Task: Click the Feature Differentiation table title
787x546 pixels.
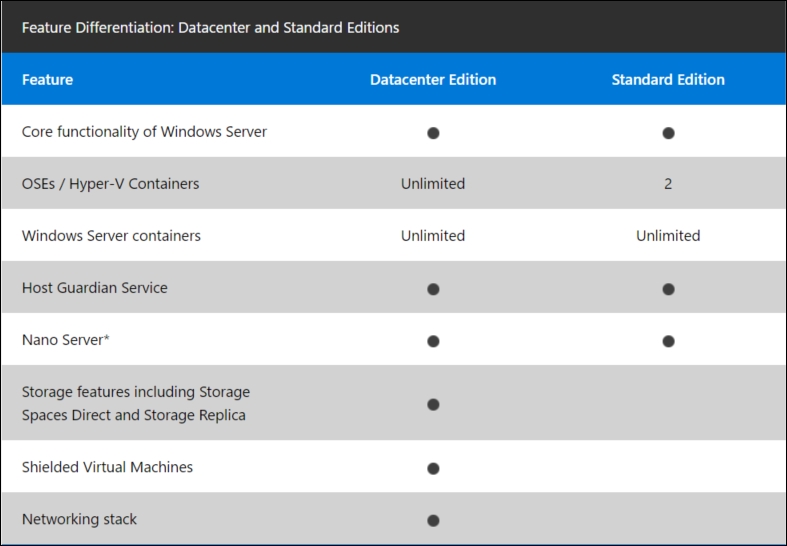Action: pyautogui.click(x=210, y=27)
